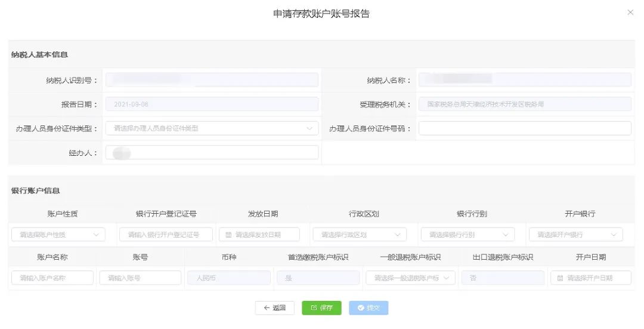Click the 账户名称 column header
This screenshot has height=329, width=644.
tap(52, 257)
